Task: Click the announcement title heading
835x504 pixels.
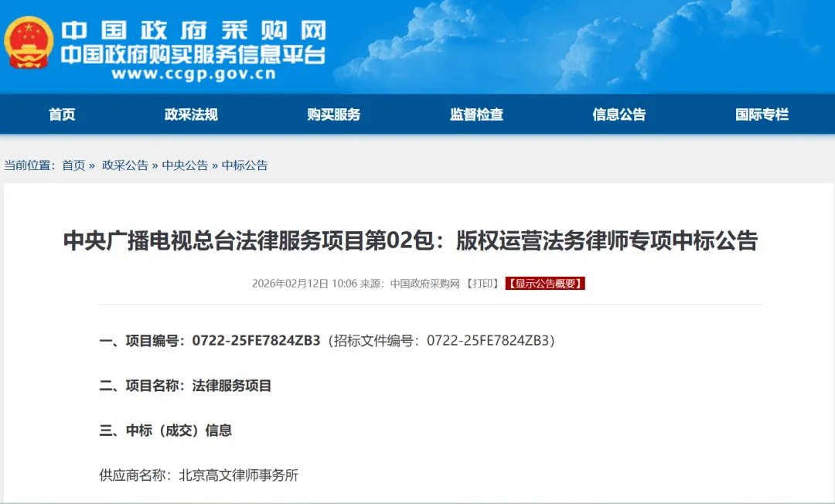Action: tap(411, 241)
